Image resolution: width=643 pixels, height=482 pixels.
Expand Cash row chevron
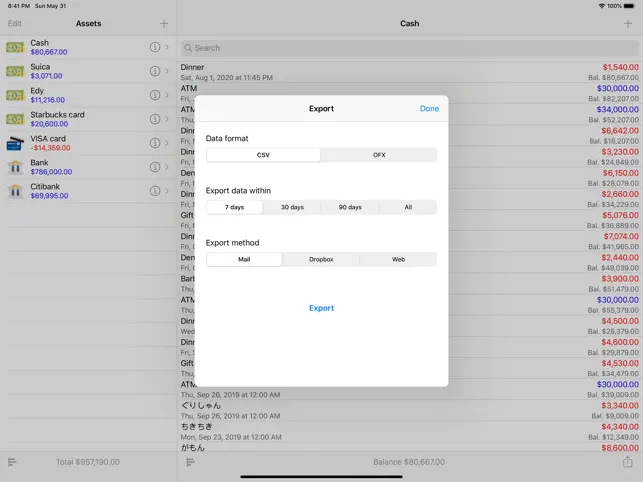(x=167, y=47)
